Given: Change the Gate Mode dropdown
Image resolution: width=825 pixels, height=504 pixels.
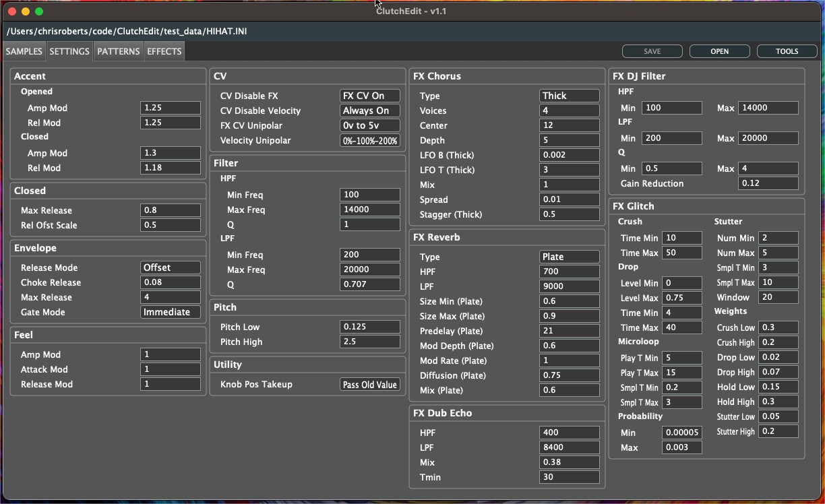Looking at the screenshot, I should click(171, 312).
